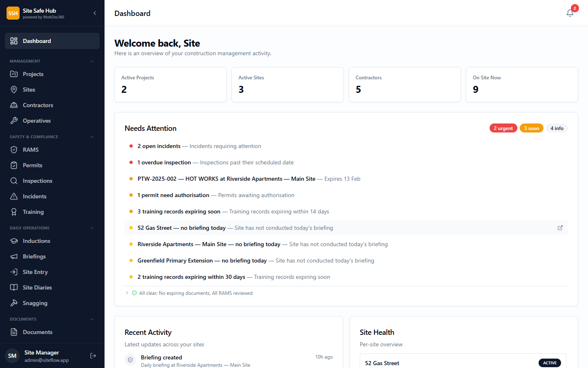Click the Snagging hammer icon
This screenshot has width=588, height=368.
click(14, 303)
